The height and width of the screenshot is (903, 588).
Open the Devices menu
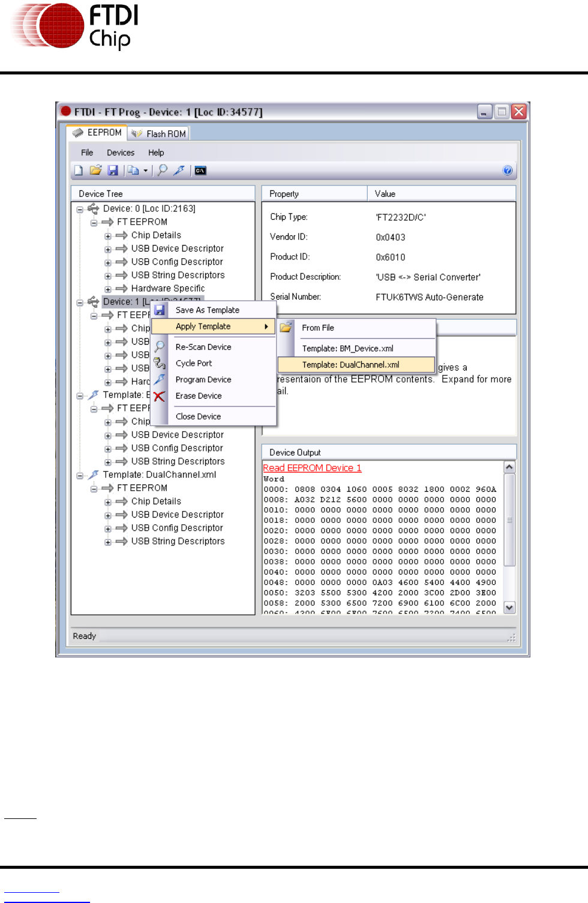pyautogui.click(x=121, y=153)
